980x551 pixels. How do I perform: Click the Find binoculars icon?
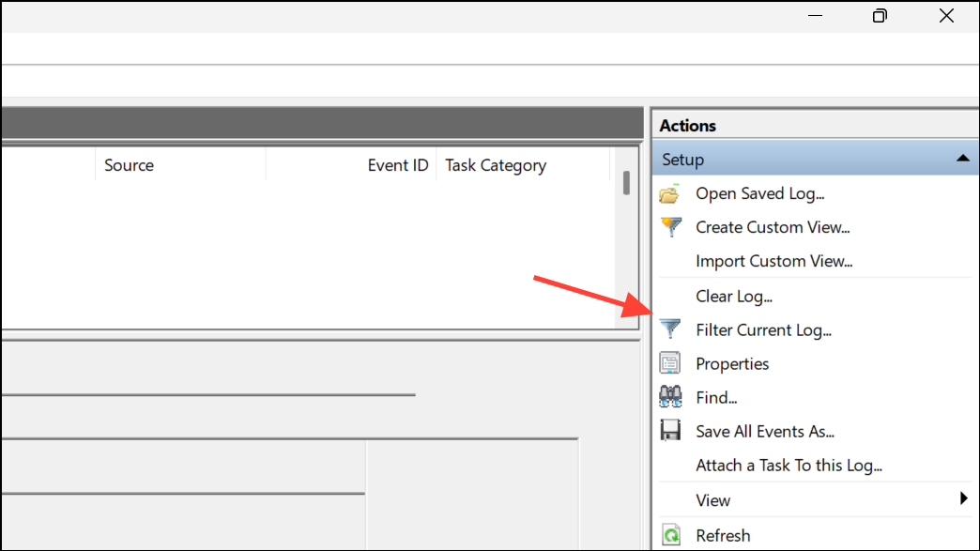tap(670, 397)
